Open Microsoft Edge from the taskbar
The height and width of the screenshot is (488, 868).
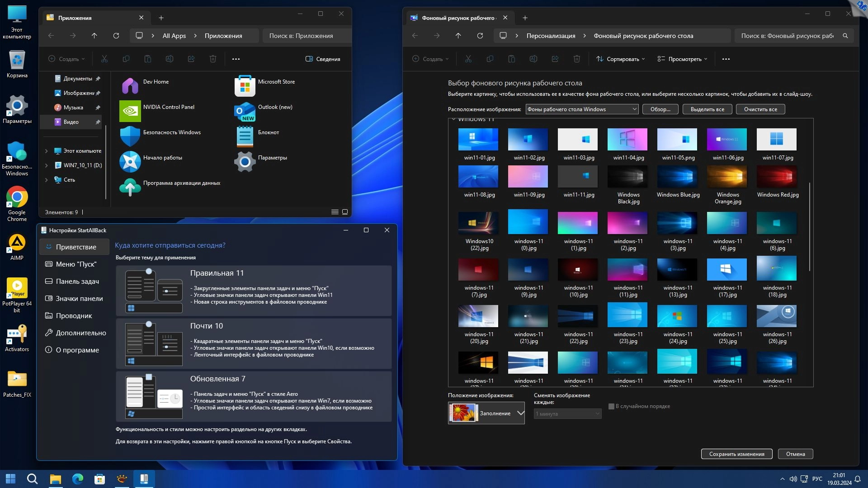click(x=78, y=479)
